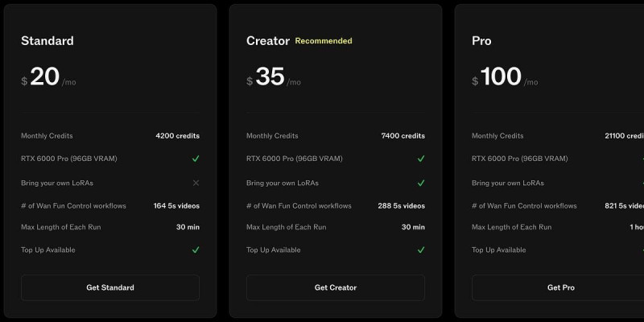Click the Recommended badge on Creator plan
Viewport: 644px width, 322px height.
324,41
